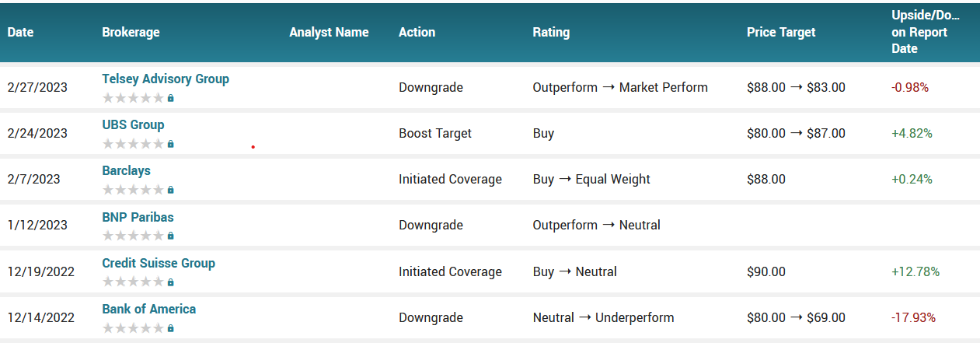Click the star rating under Credit Suisse Group
The height and width of the screenshot is (357, 980).
(133, 282)
